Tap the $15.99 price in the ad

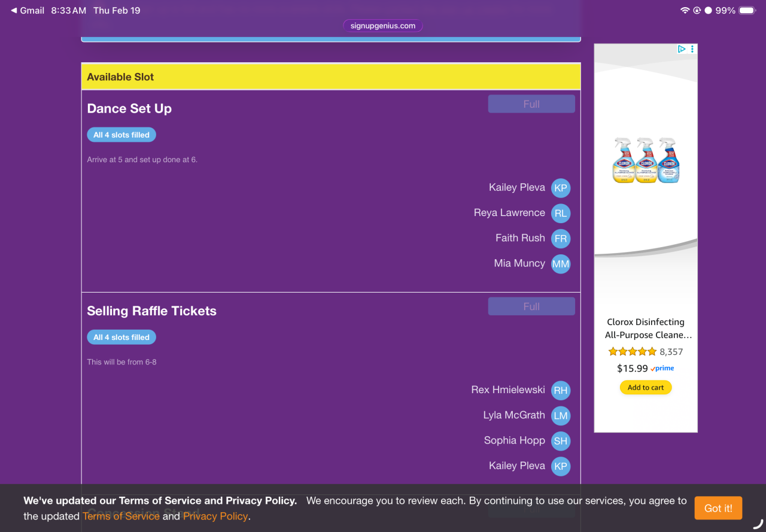633,369
